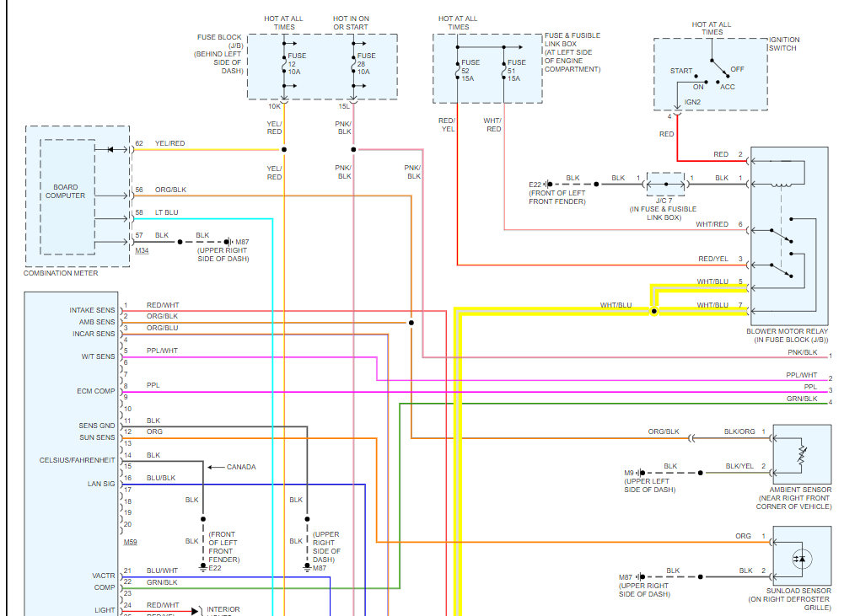Click the SUNLOAD SENSOR label
This screenshot has width=844, height=616.
point(798,590)
